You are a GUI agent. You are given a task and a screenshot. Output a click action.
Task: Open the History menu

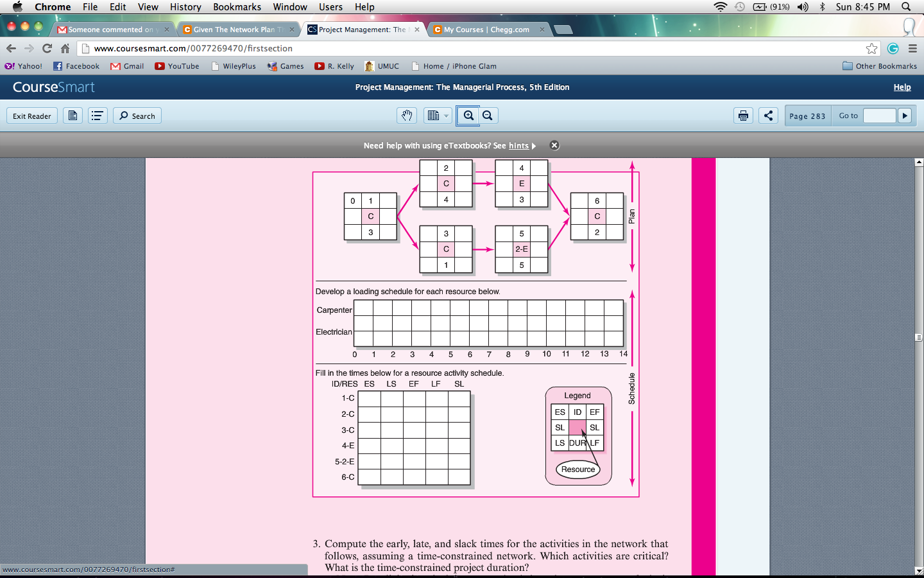pyautogui.click(x=185, y=7)
